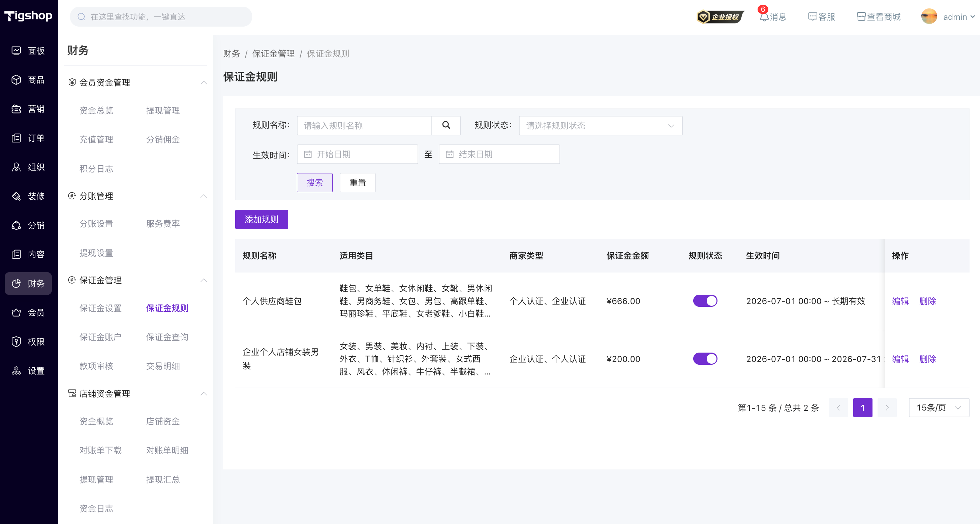Click the 添加规则 button
The width and height of the screenshot is (980, 524).
point(262,220)
